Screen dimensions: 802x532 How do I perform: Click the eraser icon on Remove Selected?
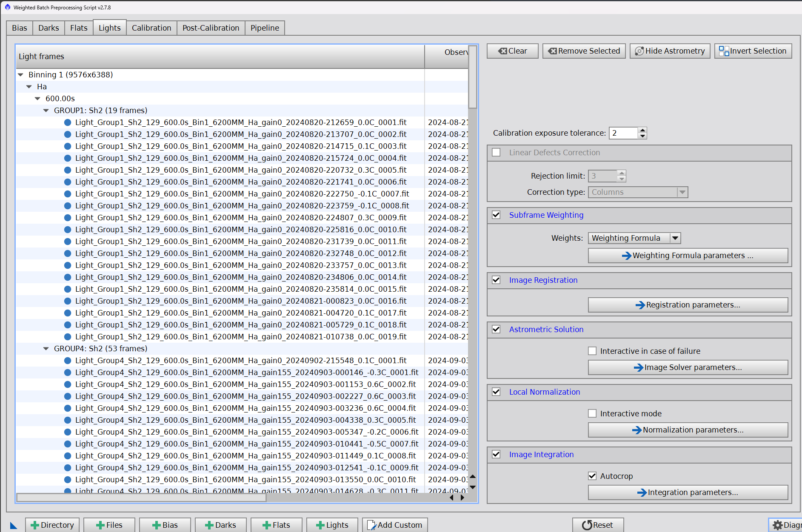tap(552, 51)
